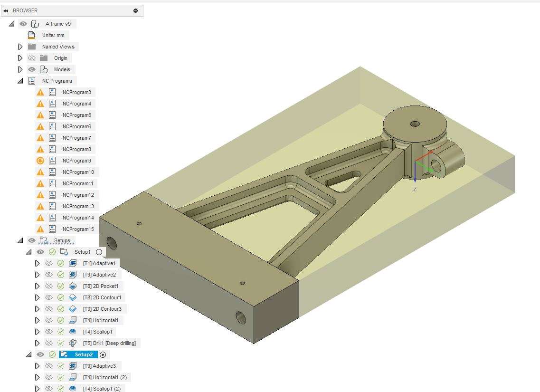
Task: Click the BROWSER panel options dot
Action: [136, 10]
